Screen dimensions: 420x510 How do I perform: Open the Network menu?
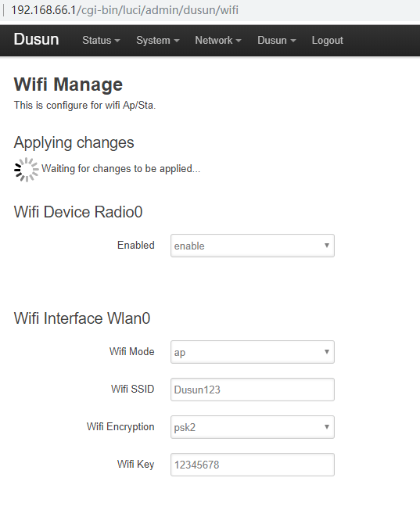pos(218,41)
